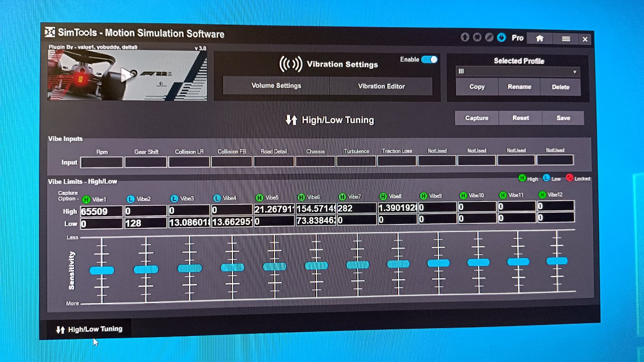The height and width of the screenshot is (362, 644).
Task: Toggle Vibe2 capture option L icon
Action: click(x=130, y=199)
